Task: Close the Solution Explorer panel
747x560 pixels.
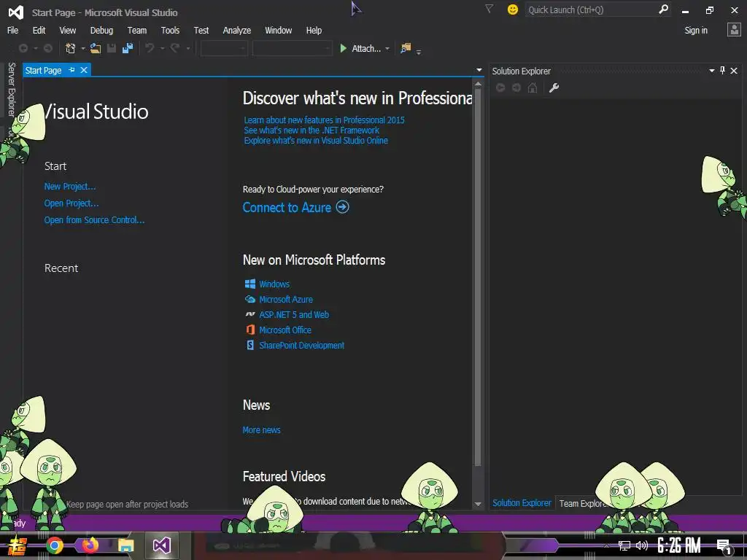Action: pos(734,71)
